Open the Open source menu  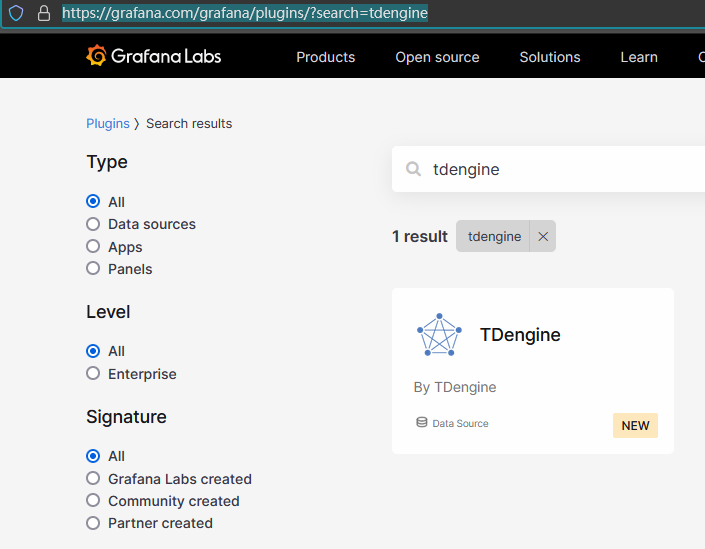click(437, 57)
